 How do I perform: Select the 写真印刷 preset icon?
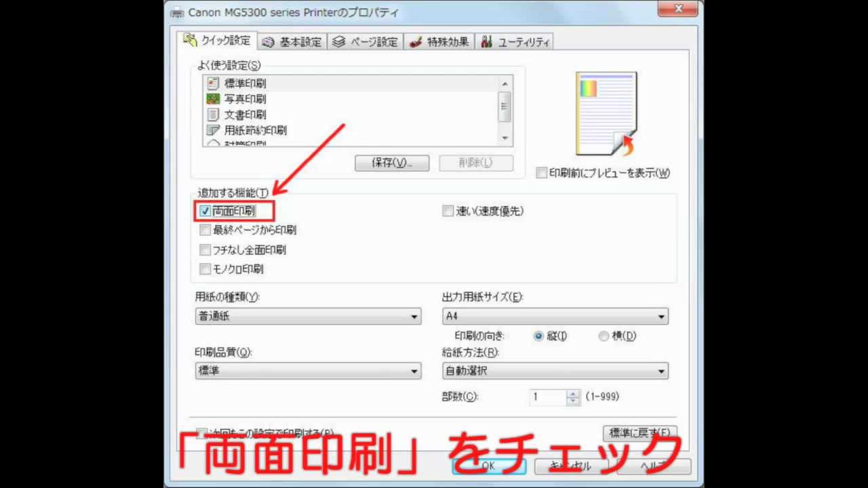coord(213,99)
